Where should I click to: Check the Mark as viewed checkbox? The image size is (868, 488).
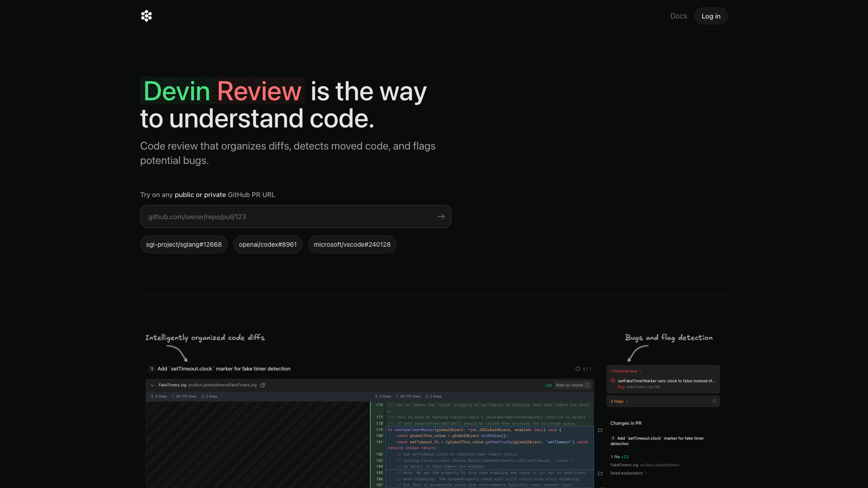pyautogui.click(x=587, y=385)
